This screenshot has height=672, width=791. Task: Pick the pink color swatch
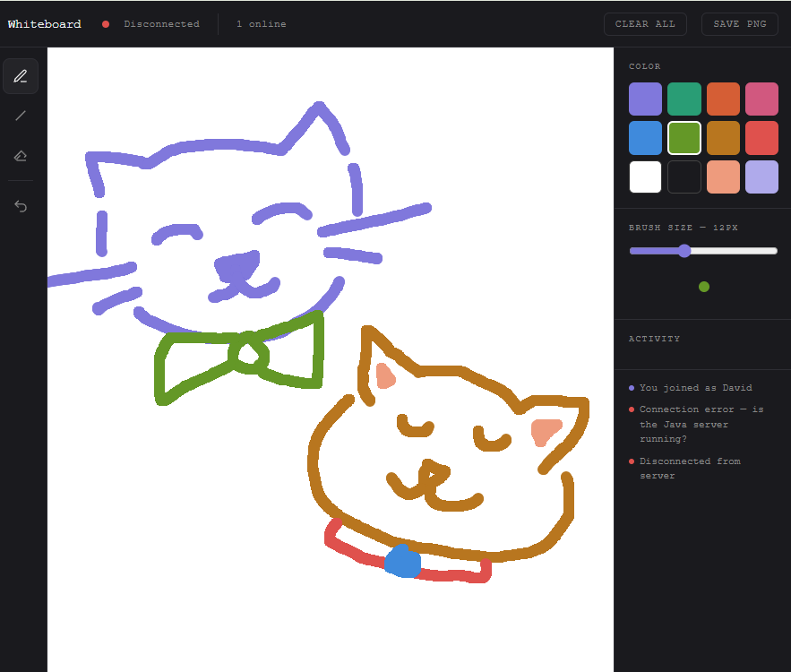(761, 99)
